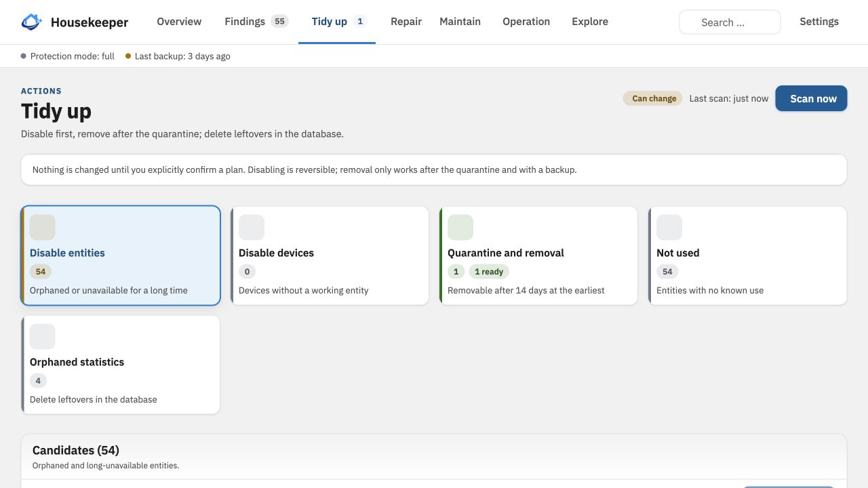Click the Housekeeper house logo icon
The height and width of the screenshot is (488, 868).
[x=32, y=22]
